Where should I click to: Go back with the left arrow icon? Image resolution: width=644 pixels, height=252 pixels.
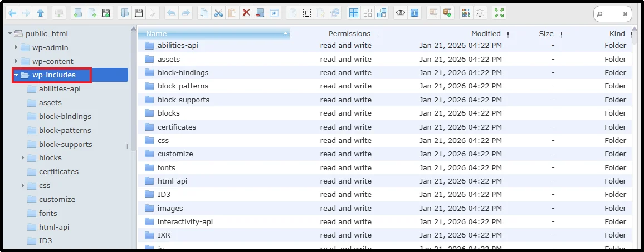(12, 13)
